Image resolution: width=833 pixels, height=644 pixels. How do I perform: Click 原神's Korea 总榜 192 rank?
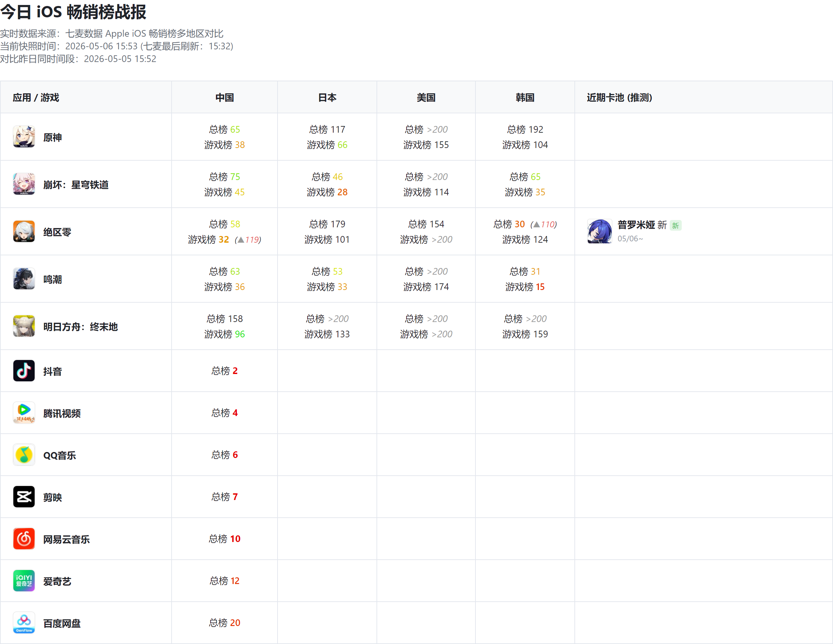(x=525, y=129)
